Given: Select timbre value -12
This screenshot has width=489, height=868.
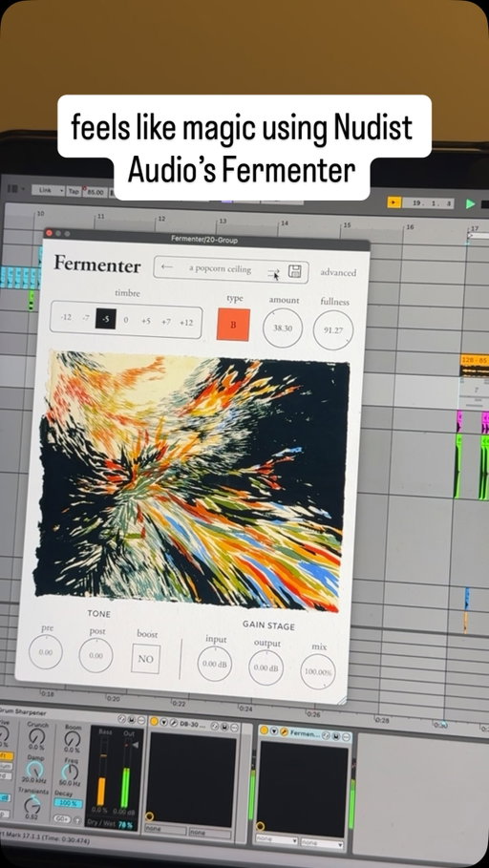Looking at the screenshot, I should (66, 318).
